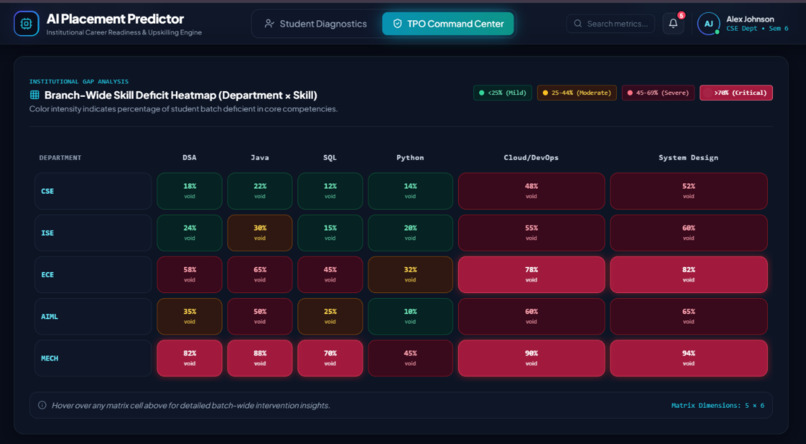Click the Alex Johnson profile name
Screen dimensions: 806x444
click(750, 19)
